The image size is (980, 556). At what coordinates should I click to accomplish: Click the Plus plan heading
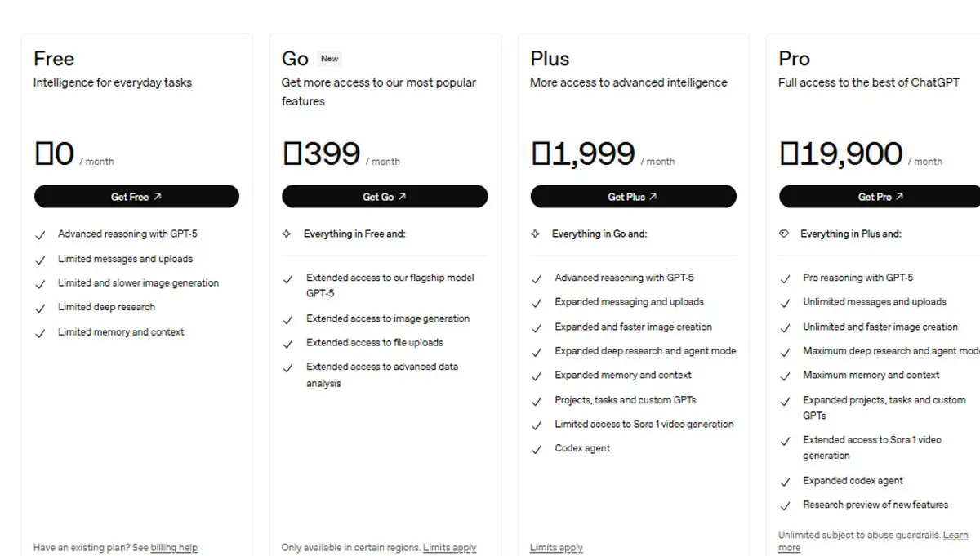(550, 59)
